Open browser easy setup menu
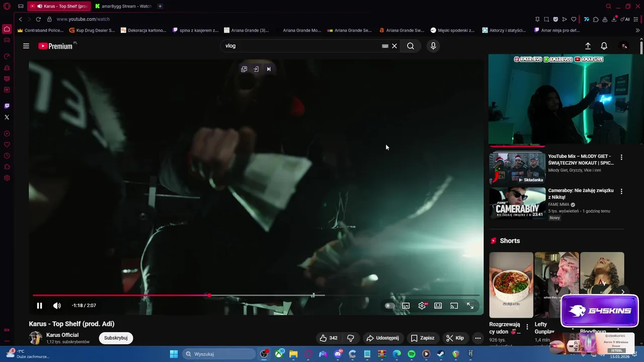The image size is (644, 362). click(x=636, y=19)
